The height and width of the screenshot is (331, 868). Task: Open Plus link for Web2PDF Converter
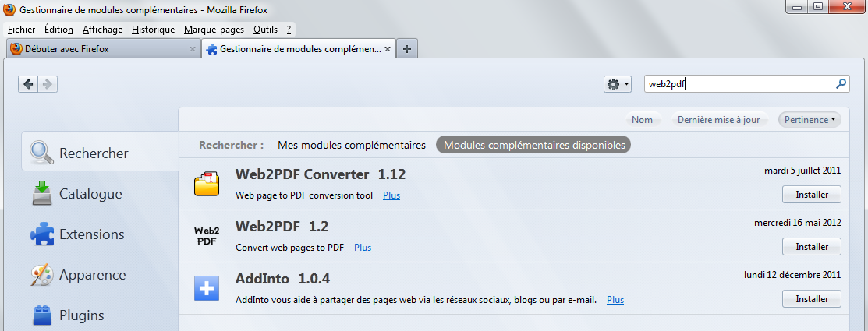391,195
